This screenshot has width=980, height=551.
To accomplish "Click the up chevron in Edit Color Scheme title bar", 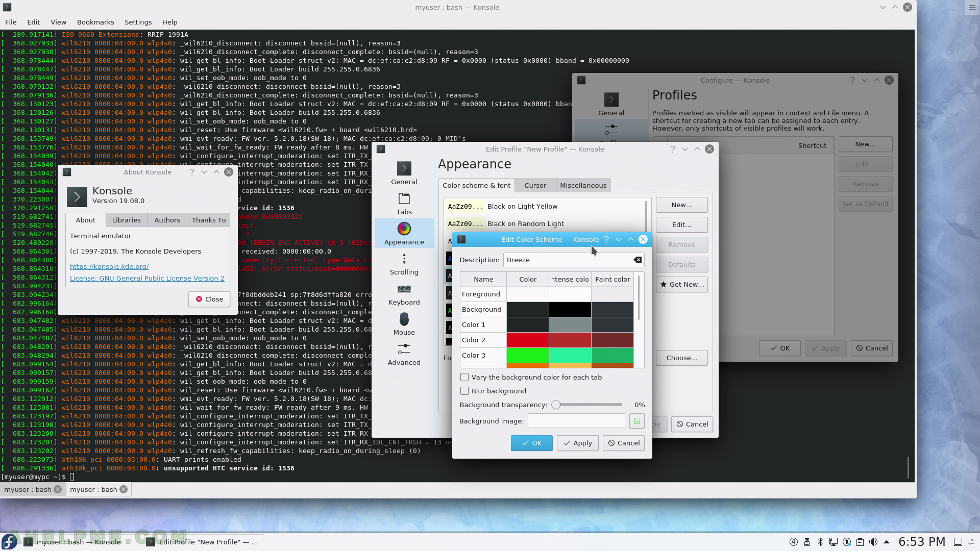I will 631,239.
